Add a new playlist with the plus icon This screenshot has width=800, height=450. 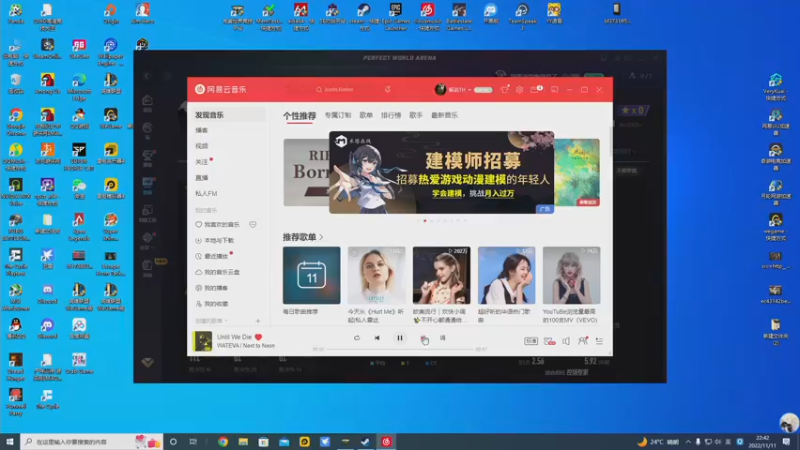pos(258,321)
